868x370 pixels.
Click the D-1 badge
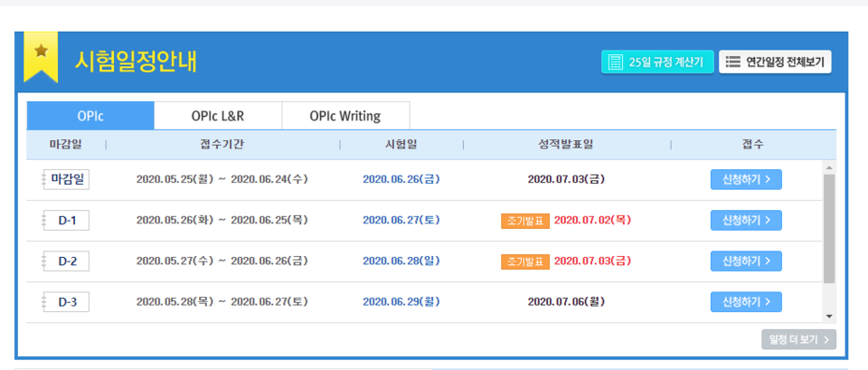(x=66, y=221)
